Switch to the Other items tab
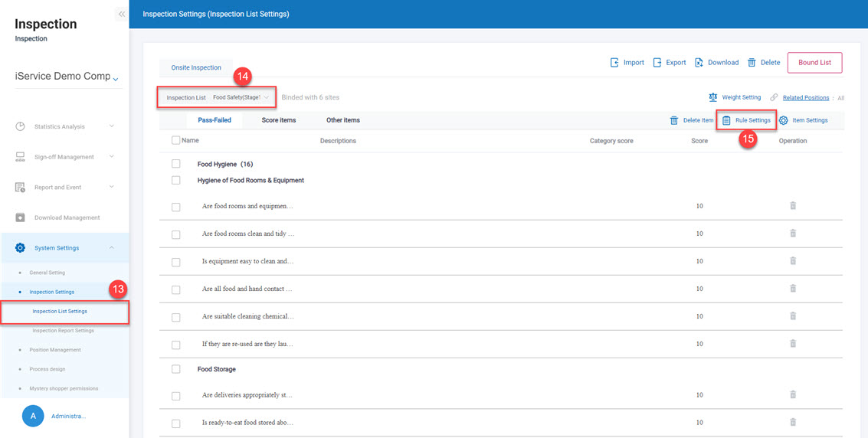The image size is (868, 438). [342, 120]
